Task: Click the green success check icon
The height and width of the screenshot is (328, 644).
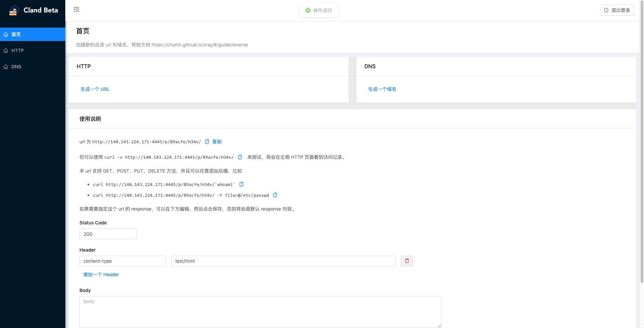Action: coord(308,10)
